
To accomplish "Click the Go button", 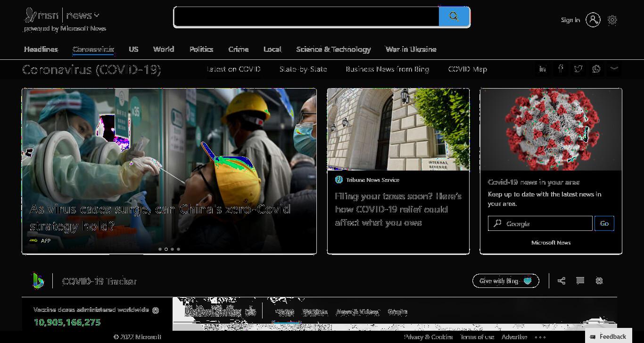I will pyautogui.click(x=604, y=223).
